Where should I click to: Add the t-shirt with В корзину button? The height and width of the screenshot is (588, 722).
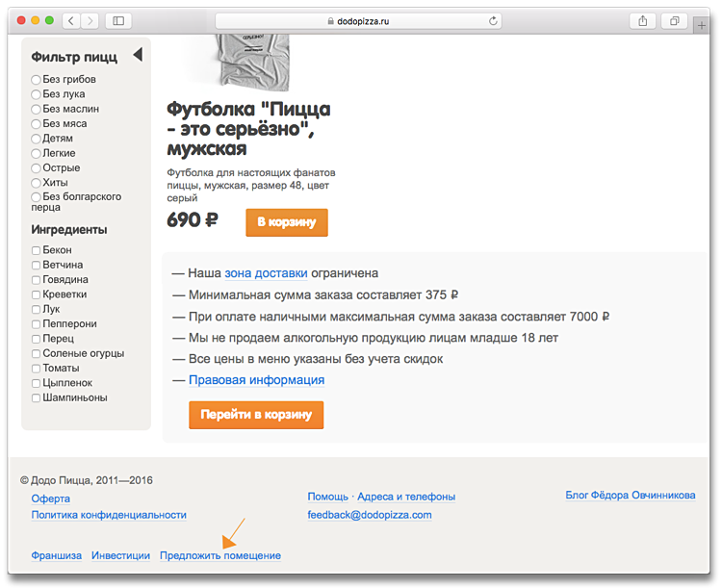(287, 222)
